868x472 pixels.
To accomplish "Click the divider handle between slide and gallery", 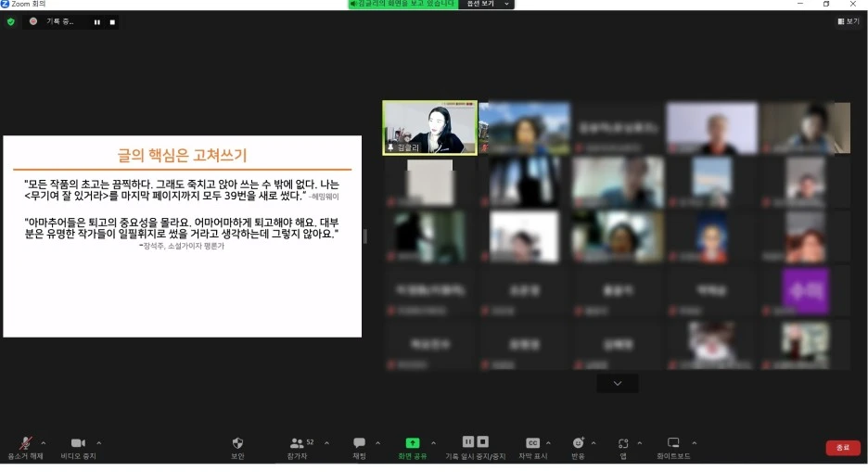I will pos(364,236).
